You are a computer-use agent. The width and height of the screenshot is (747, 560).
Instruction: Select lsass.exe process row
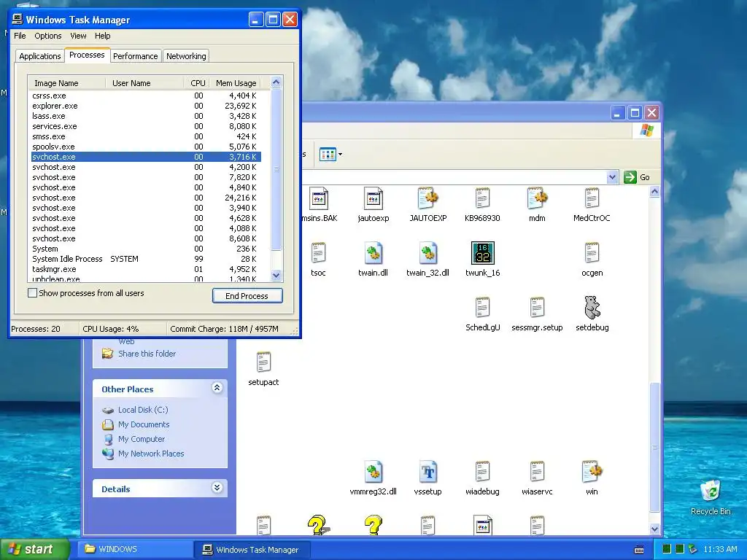pyautogui.click(x=146, y=116)
